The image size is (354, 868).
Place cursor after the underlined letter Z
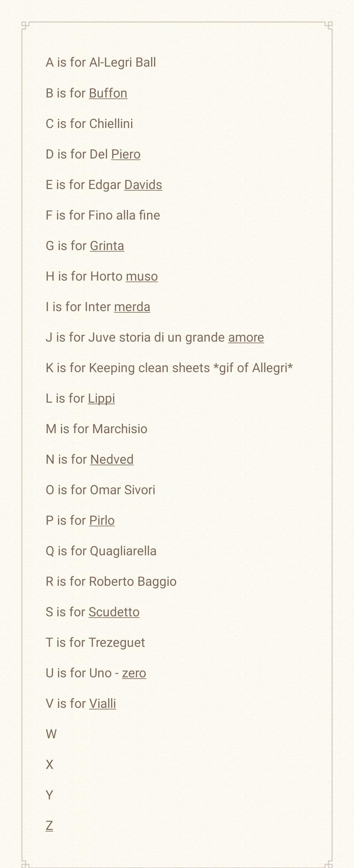pos(53,826)
